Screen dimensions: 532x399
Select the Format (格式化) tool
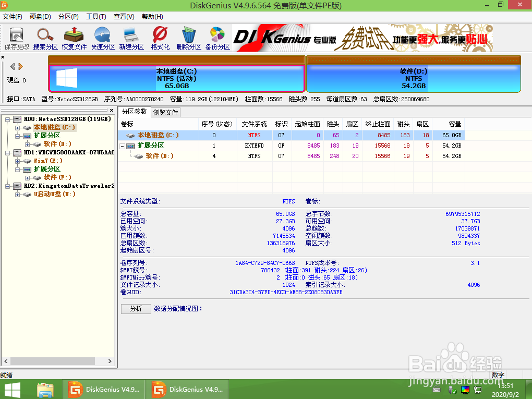point(160,39)
